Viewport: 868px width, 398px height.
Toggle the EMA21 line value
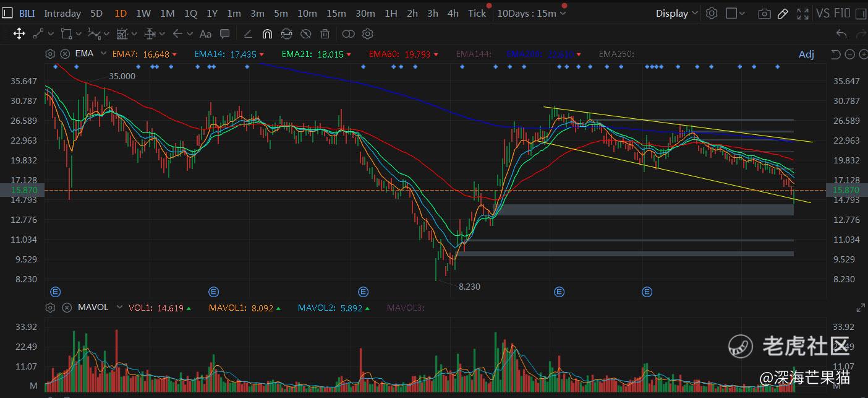(x=316, y=54)
